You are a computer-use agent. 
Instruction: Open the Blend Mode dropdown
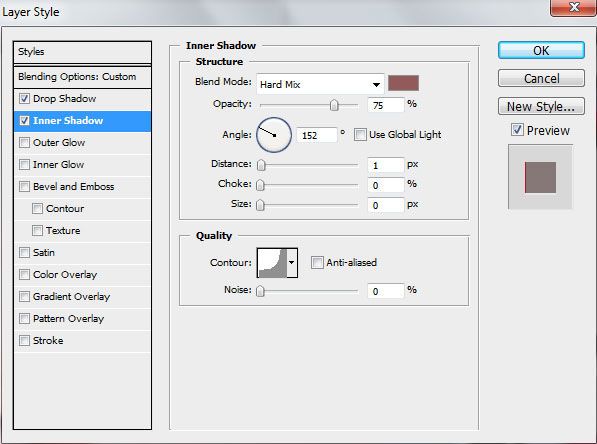(320, 84)
